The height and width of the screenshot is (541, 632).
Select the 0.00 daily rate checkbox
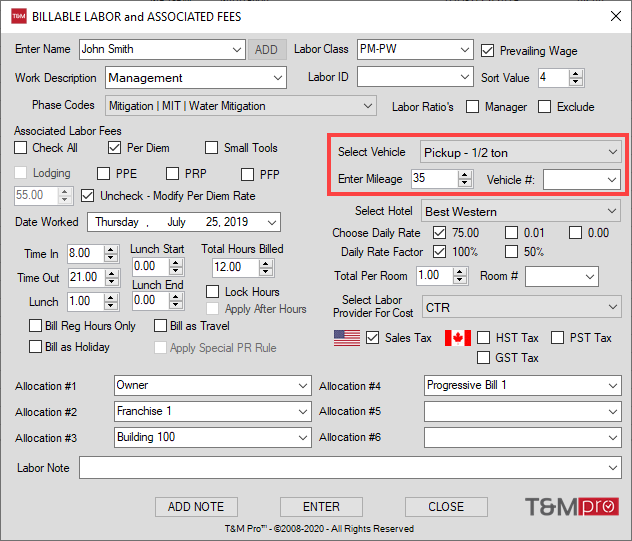tap(575, 233)
